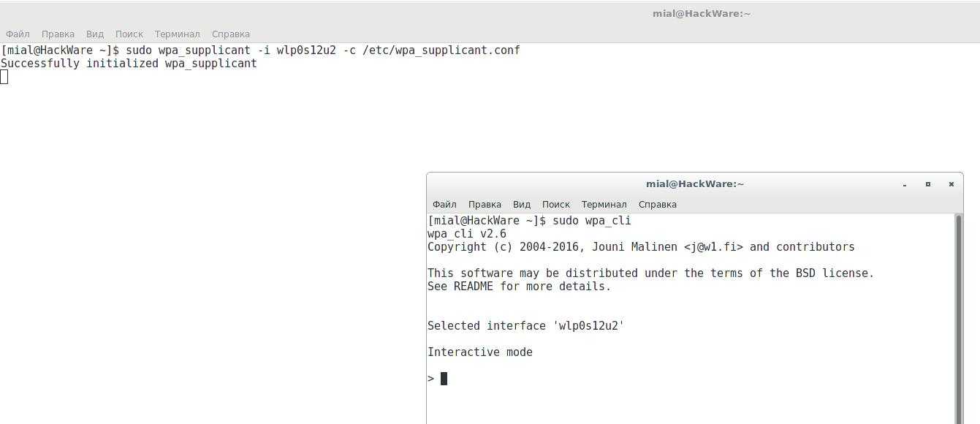Minimize the wpa_cli terminal window
The width and height of the screenshot is (980, 424).
click(x=905, y=184)
